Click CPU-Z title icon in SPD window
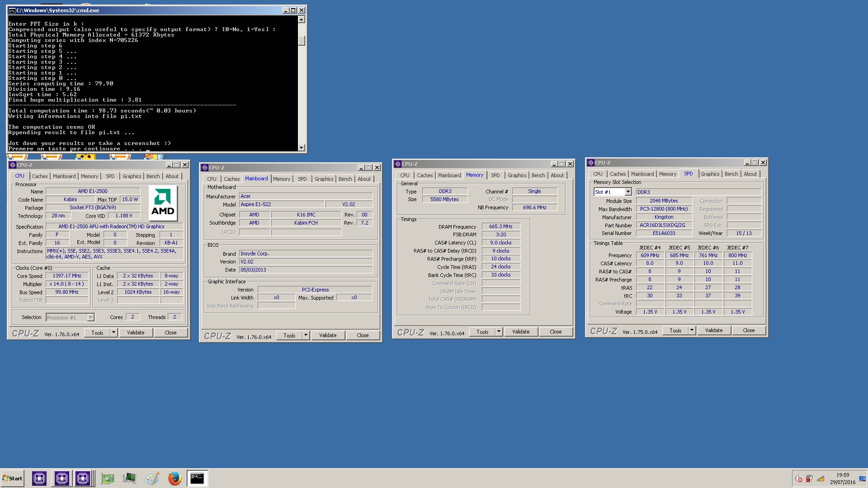Screen dimensions: 868x488 click(x=591, y=163)
